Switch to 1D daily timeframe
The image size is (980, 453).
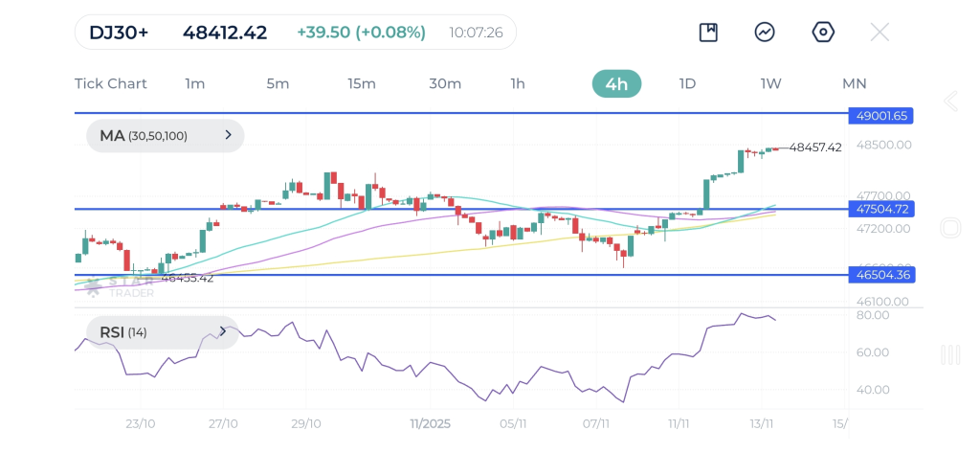tap(687, 83)
